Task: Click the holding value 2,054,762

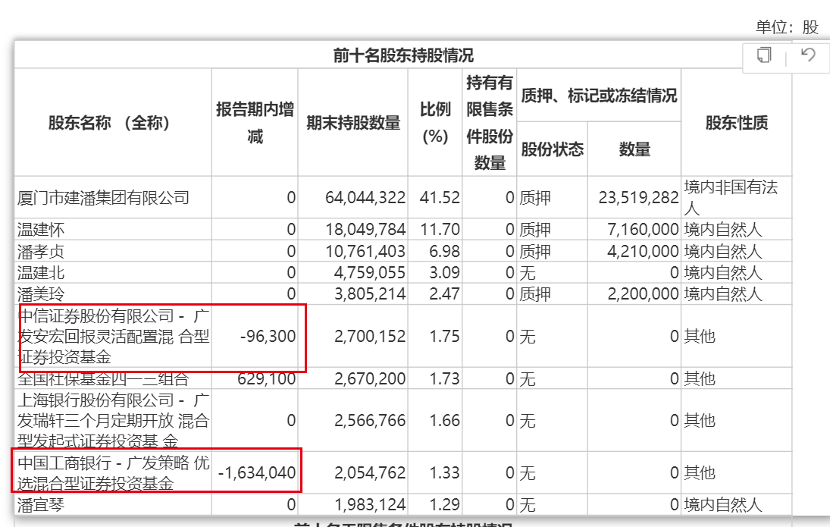Action: tap(369, 473)
